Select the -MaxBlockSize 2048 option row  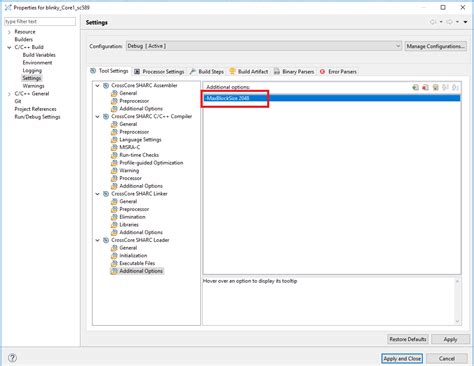coord(332,98)
